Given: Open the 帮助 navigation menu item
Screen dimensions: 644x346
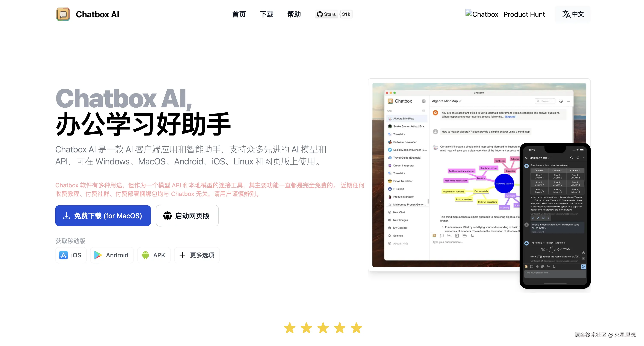Looking at the screenshot, I should click(x=294, y=14).
